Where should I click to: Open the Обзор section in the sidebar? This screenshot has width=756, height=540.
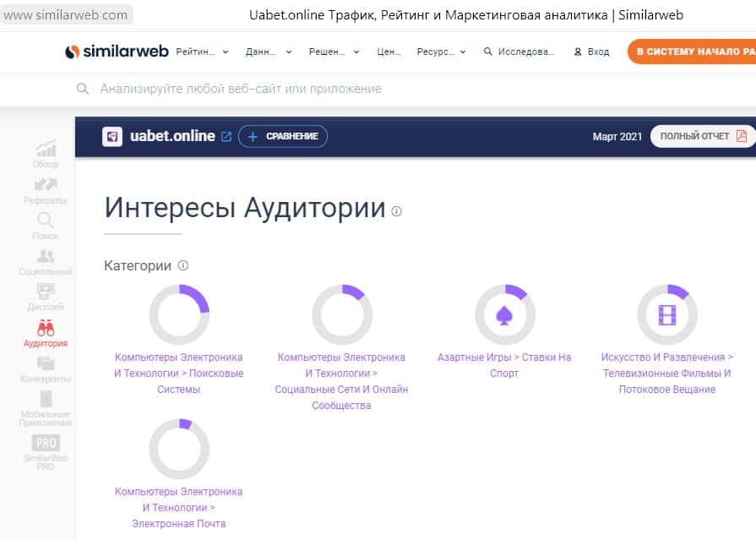click(46, 154)
